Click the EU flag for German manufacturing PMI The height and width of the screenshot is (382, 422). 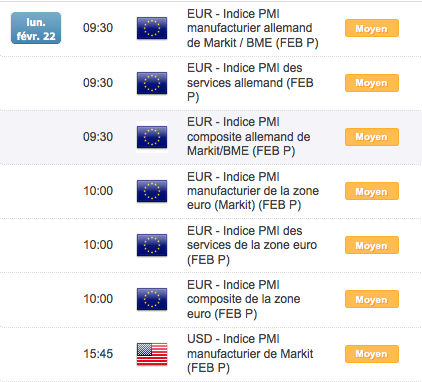(x=152, y=28)
